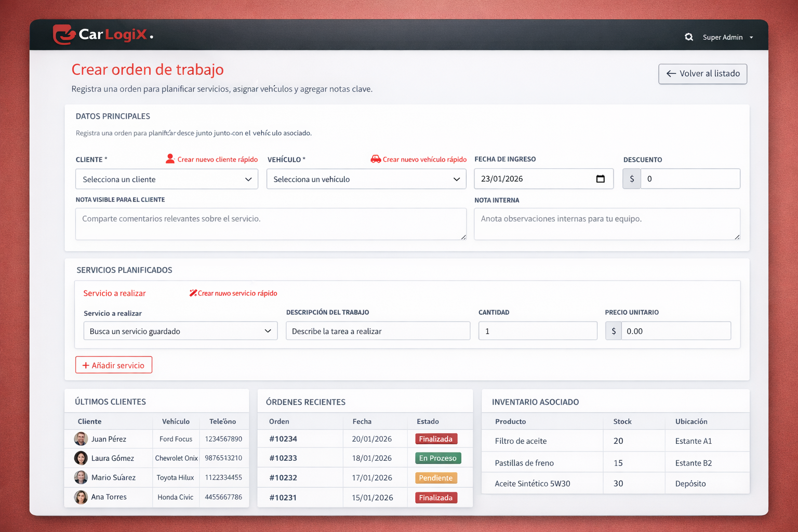Click the settings gear icon in header
Screen dimensions: 798x532
tap(689, 37)
